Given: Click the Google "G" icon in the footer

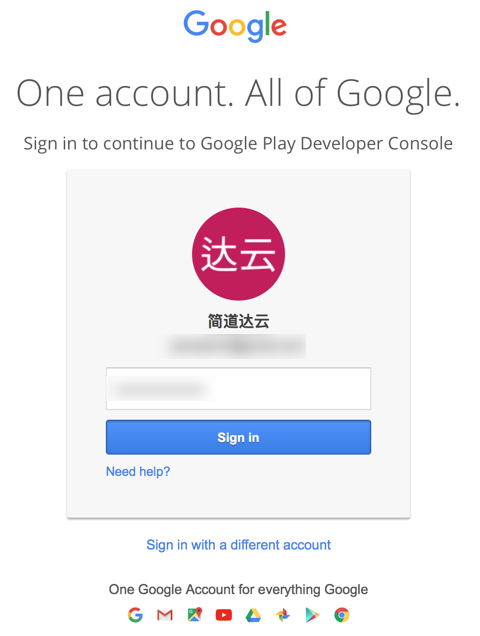Looking at the screenshot, I should (135, 615).
